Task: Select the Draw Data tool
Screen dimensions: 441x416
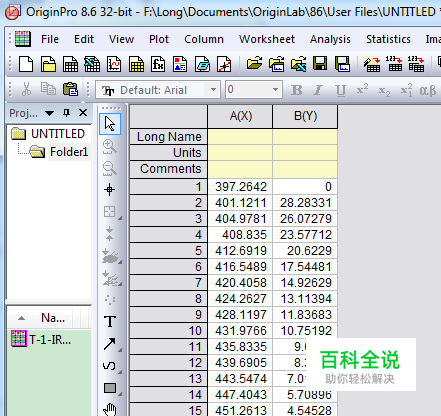Action: pos(110,278)
